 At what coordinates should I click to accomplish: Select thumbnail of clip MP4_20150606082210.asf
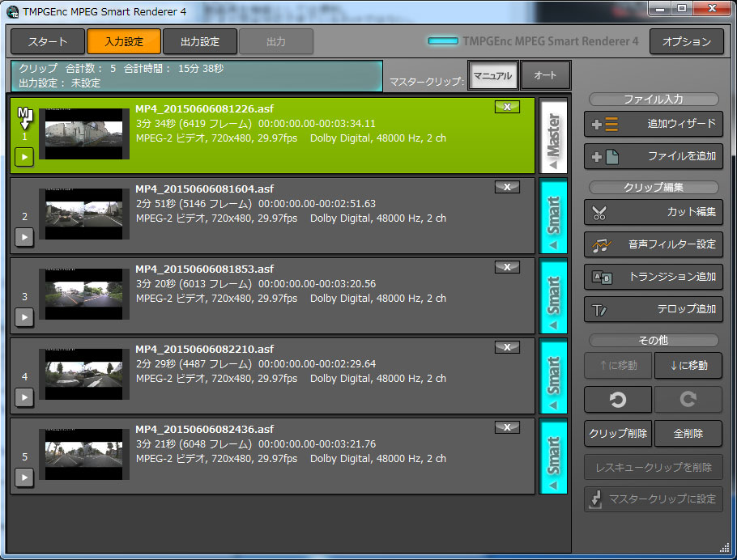click(84, 375)
